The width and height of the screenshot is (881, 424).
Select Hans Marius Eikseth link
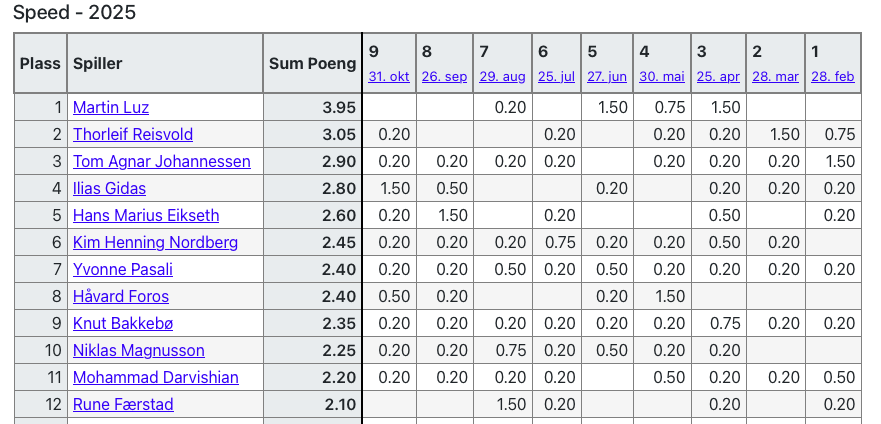coord(146,215)
